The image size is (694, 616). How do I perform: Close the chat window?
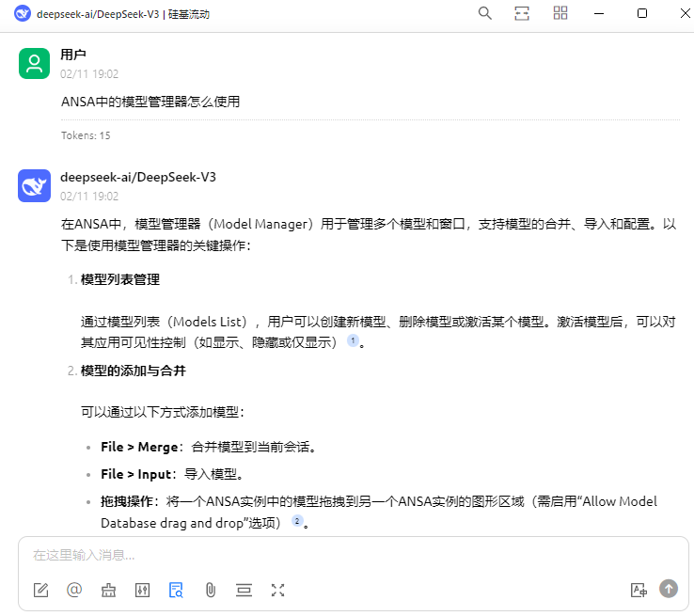pos(685,13)
